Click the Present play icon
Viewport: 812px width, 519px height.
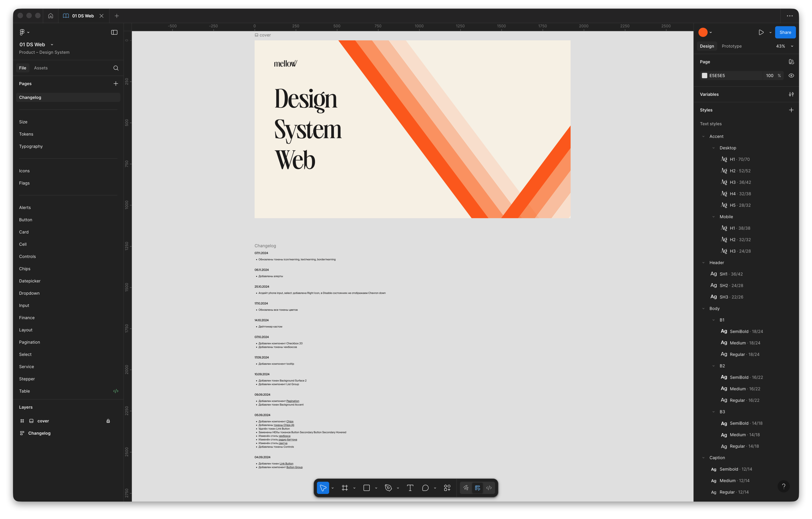(761, 32)
